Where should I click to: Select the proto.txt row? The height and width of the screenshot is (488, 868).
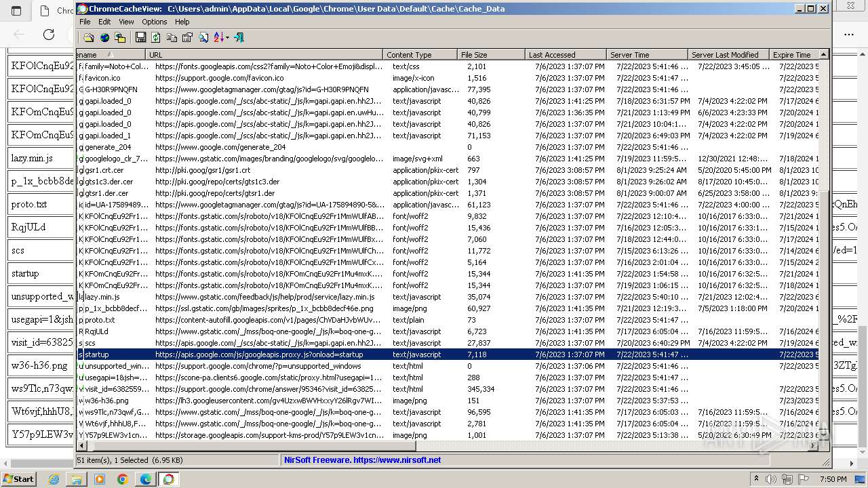(448, 320)
